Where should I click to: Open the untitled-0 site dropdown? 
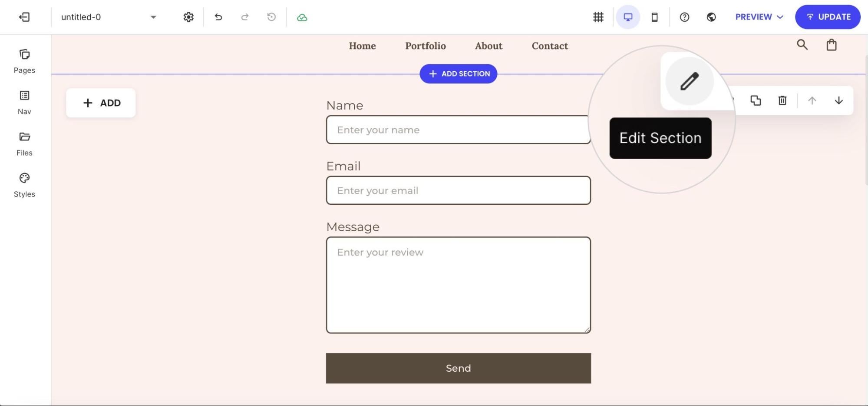coord(109,17)
